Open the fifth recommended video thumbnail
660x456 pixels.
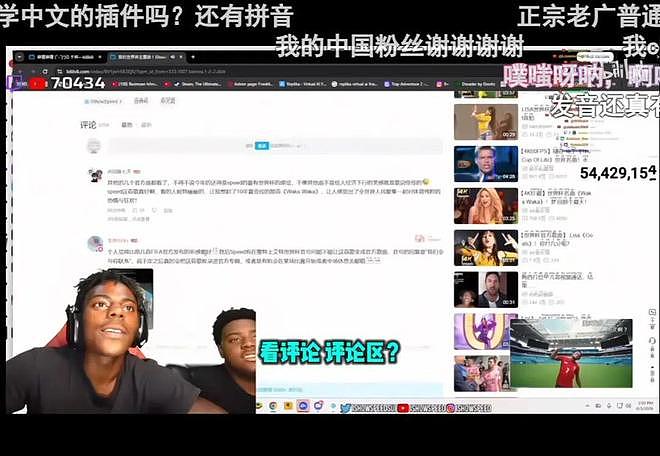(x=486, y=290)
